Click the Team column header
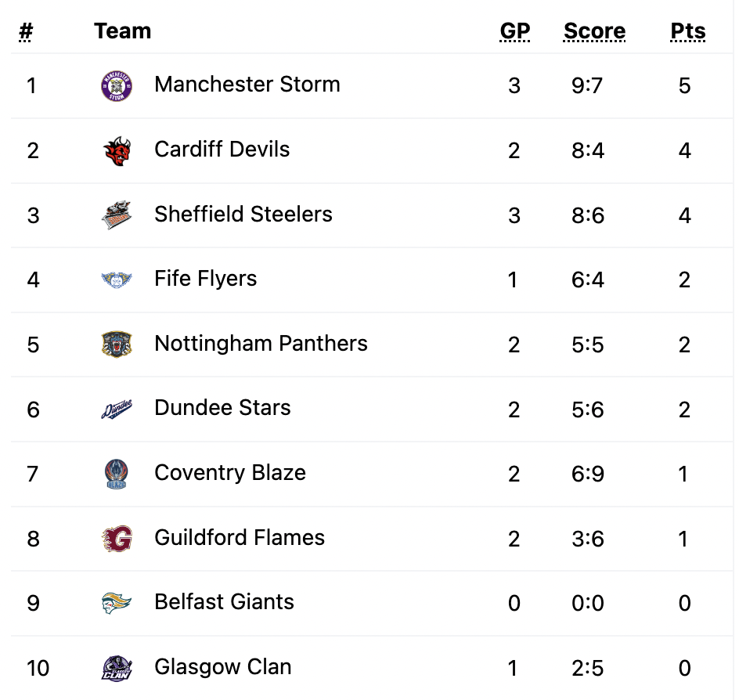 (x=123, y=31)
